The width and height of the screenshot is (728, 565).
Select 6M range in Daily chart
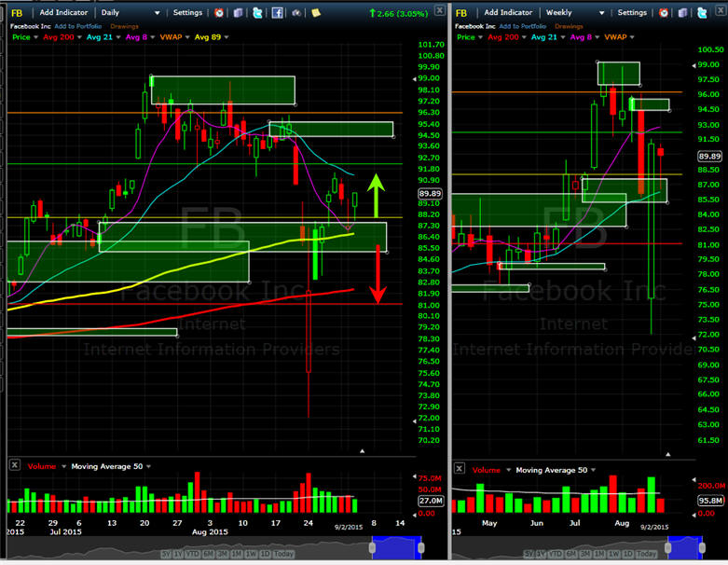tap(208, 554)
